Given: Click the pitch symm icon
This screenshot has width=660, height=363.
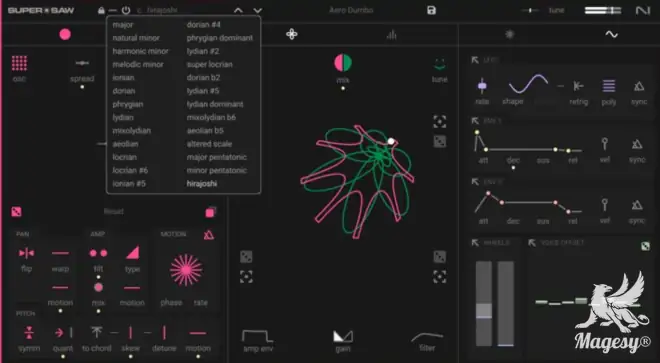Looking at the screenshot, I should pyautogui.click(x=29, y=333).
